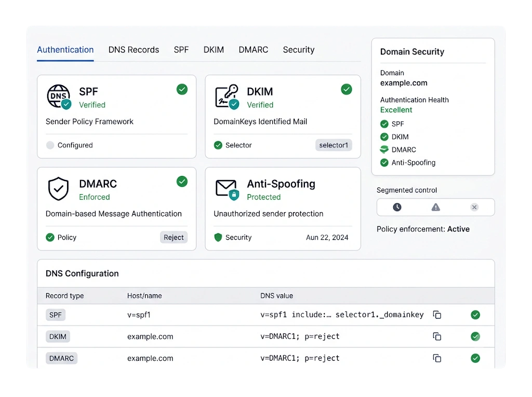Open the DNS Records tab
532x397 pixels.
click(x=134, y=50)
